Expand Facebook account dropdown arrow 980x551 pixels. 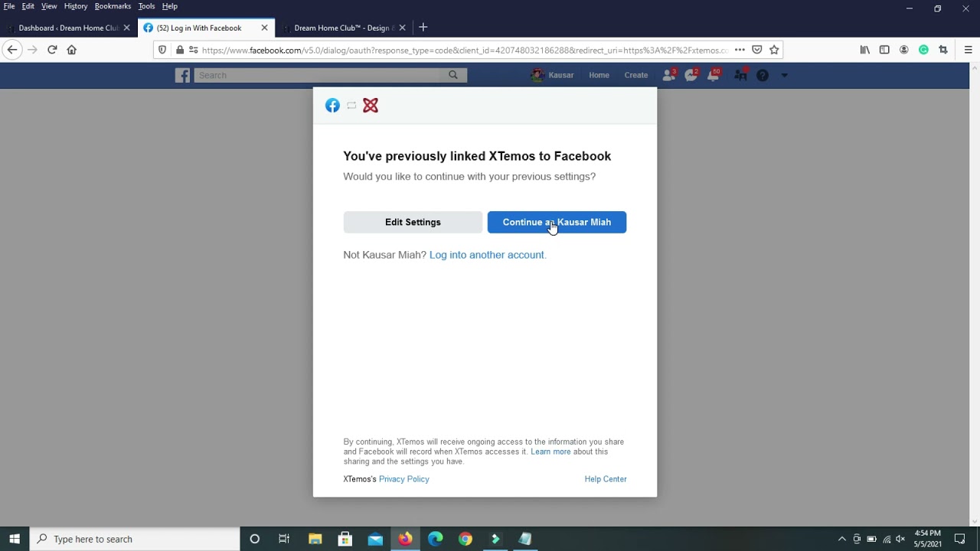pos(784,75)
